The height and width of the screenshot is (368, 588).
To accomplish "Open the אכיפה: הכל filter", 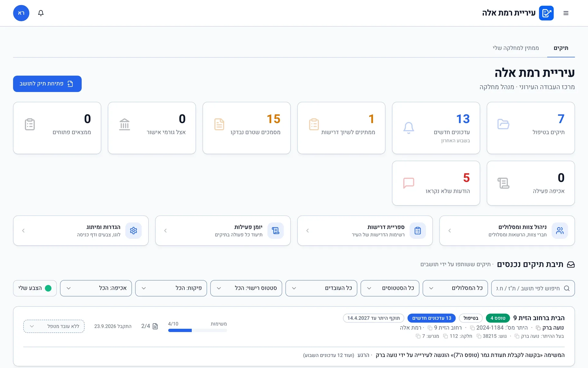I will click(x=96, y=288).
